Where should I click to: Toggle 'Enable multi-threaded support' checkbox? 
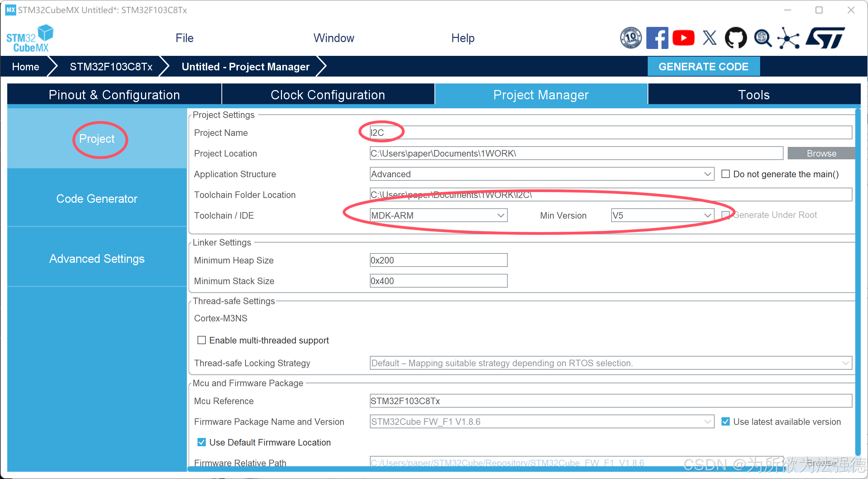click(x=201, y=340)
